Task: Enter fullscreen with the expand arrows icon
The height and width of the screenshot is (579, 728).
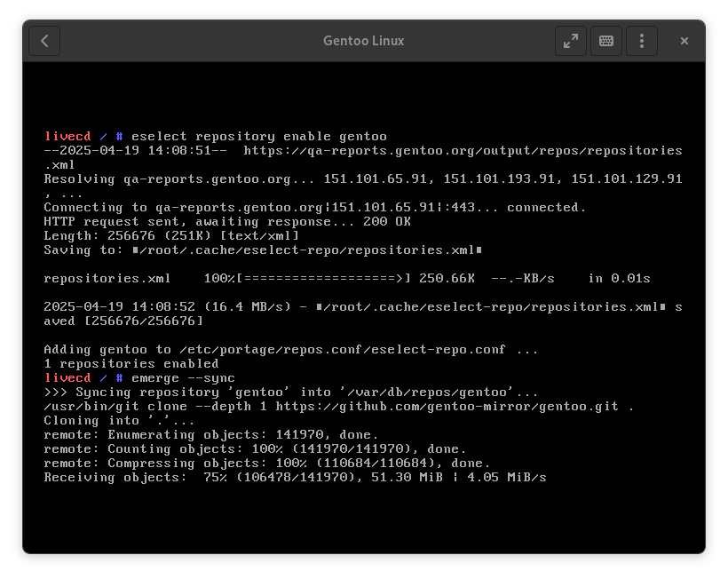Action: [x=571, y=41]
